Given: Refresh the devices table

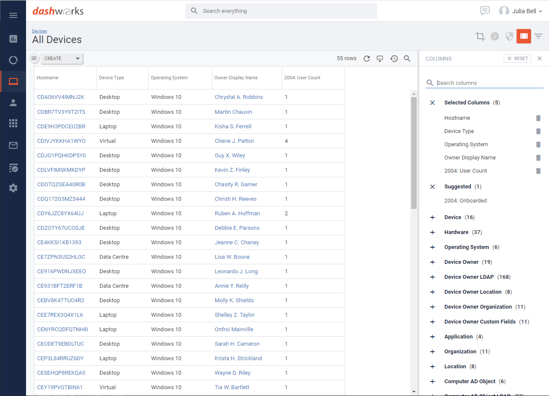Looking at the screenshot, I should point(367,58).
